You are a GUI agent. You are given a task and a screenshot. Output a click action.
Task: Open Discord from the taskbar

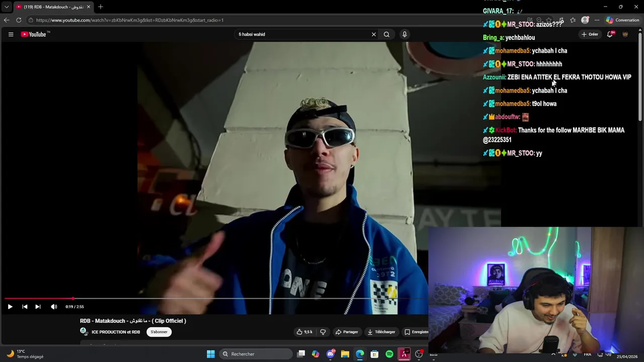point(331,354)
